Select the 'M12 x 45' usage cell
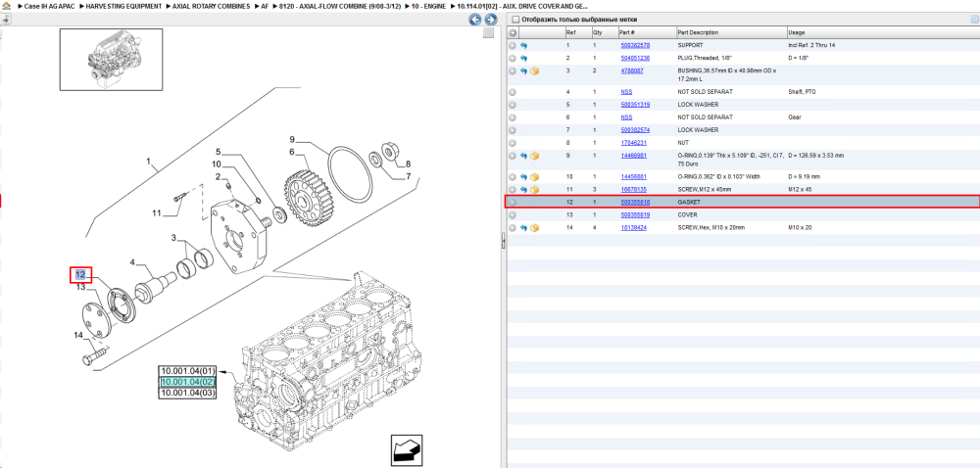 802,189
